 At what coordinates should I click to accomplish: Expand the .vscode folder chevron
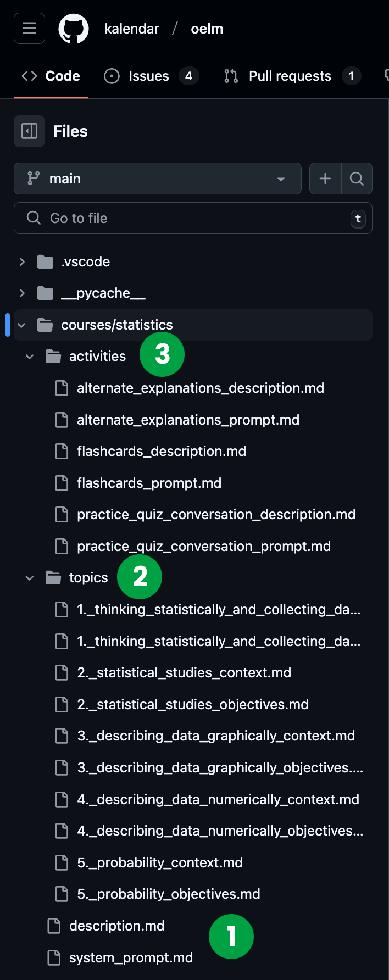[22, 262]
